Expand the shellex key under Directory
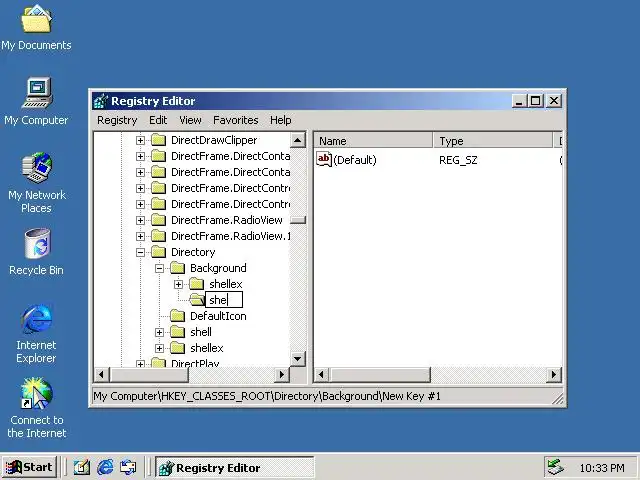This screenshot has height=480, width=640. coord(160,348)
